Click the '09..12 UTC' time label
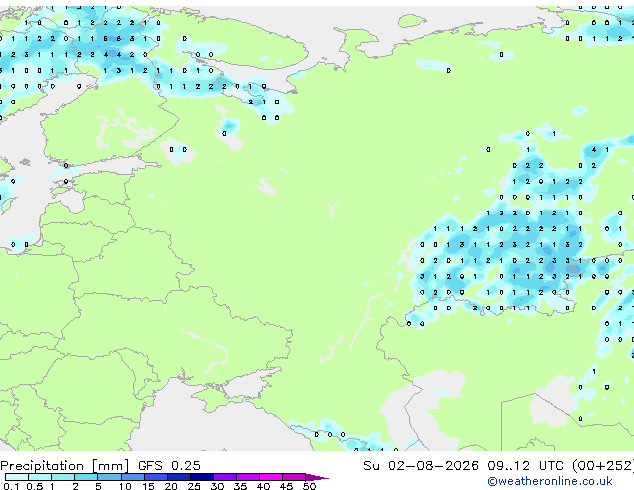Screen dimensions: 634x490 525,465
